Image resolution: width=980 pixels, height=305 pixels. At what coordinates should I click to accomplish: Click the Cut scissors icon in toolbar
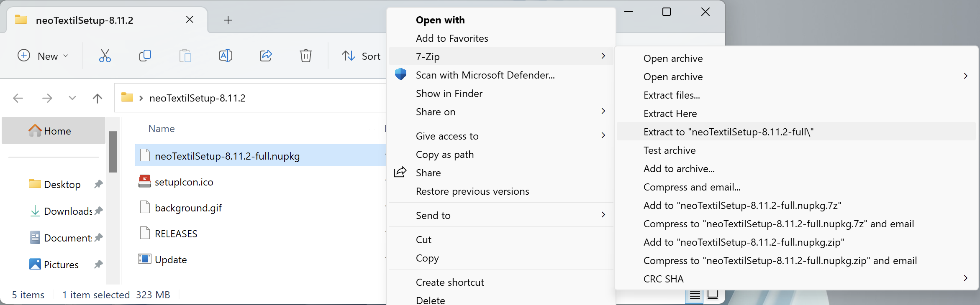point(105,56)
